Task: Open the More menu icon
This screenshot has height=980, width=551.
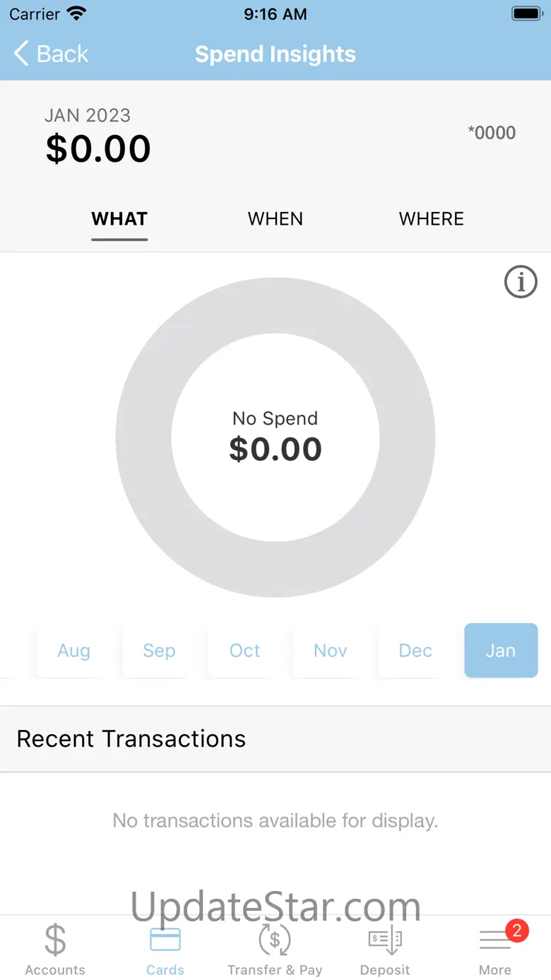Action: (x=495, y=940)
